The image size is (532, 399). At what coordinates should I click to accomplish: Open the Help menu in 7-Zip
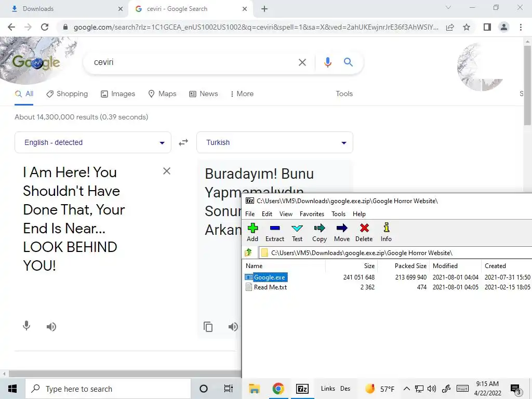coord(359,214)
